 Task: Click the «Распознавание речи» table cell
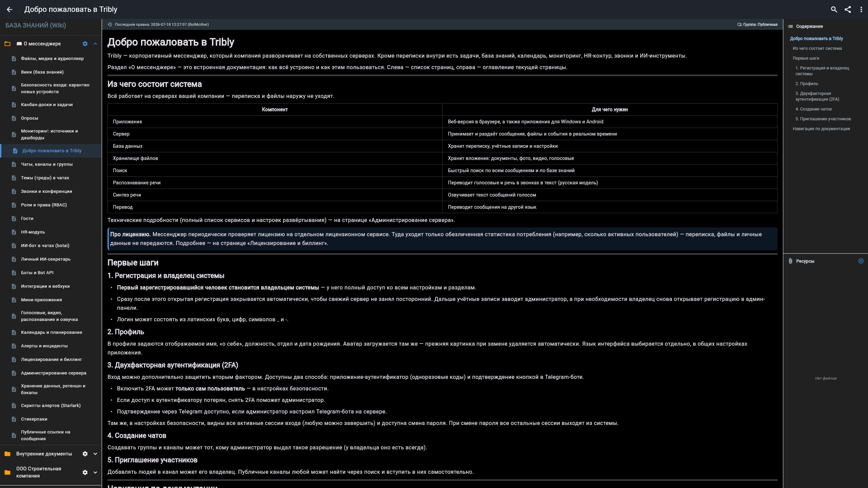coord(275,183)
